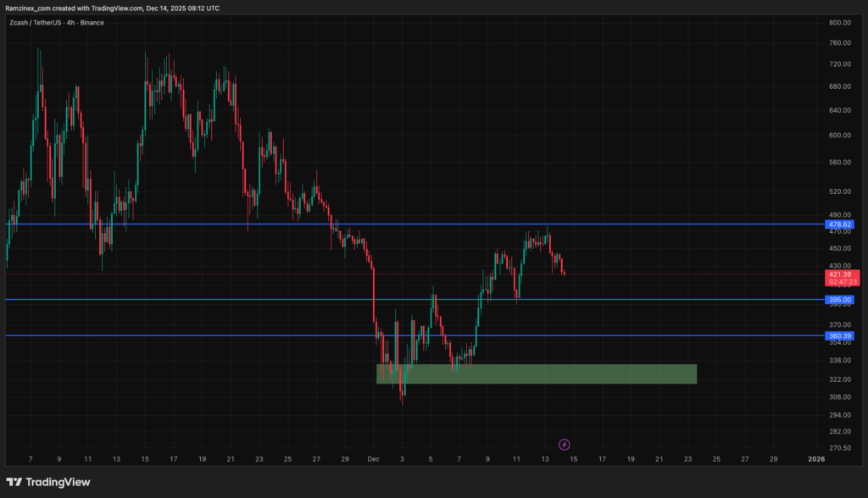This screenshot has height=498, width=868.
Task: Click the 270.50 label on the price axis
Action: coord(840,448)
